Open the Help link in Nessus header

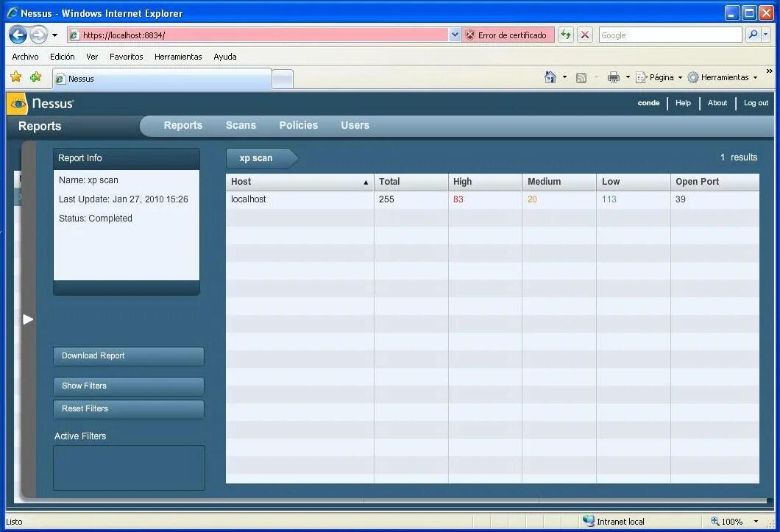[683, 103]
